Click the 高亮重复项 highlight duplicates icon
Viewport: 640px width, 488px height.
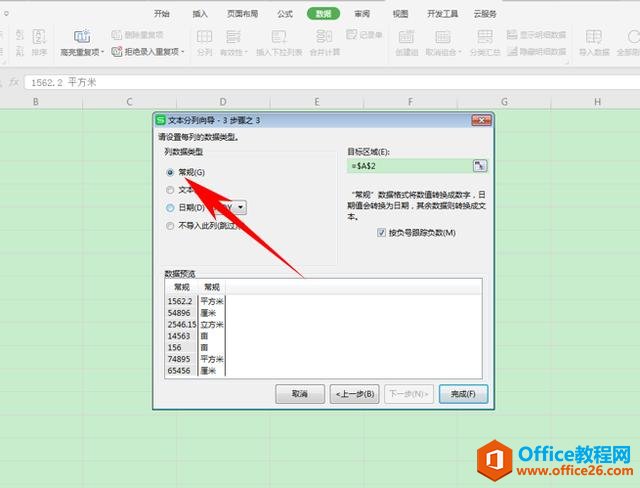[x=82, y=36]
